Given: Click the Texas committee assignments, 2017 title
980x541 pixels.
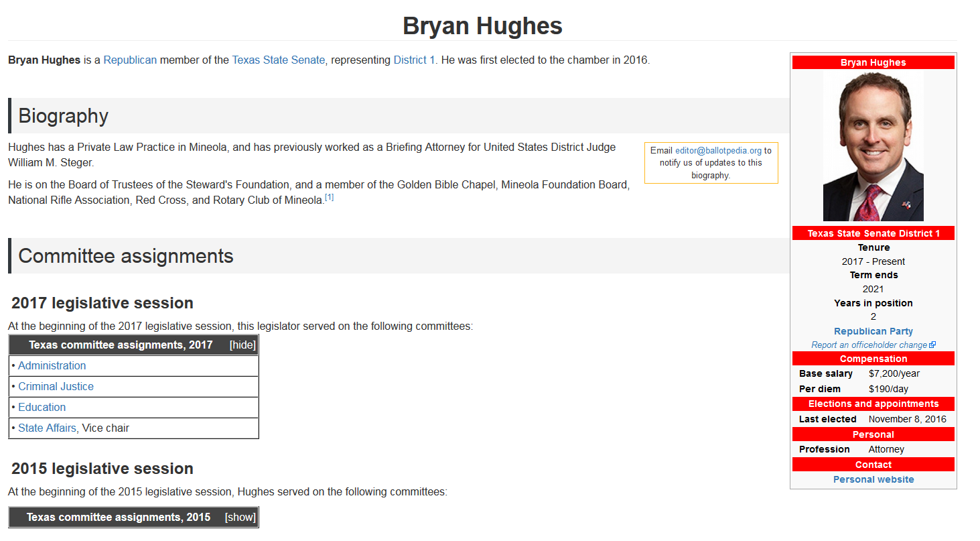Looking at the screenshot, I should tap(121, 345).
